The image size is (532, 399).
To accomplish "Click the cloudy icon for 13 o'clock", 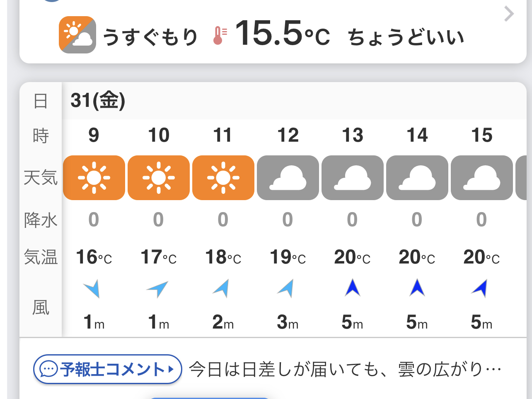I will coord(353,178).
